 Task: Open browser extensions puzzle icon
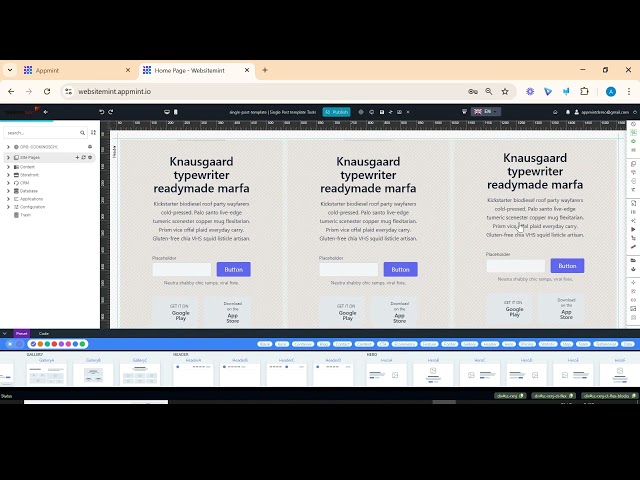584,91
